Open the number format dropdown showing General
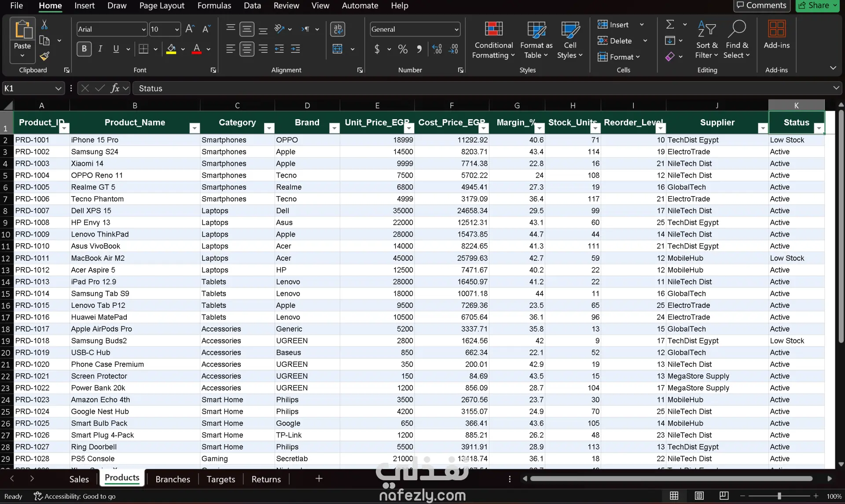 coord(456,29)
